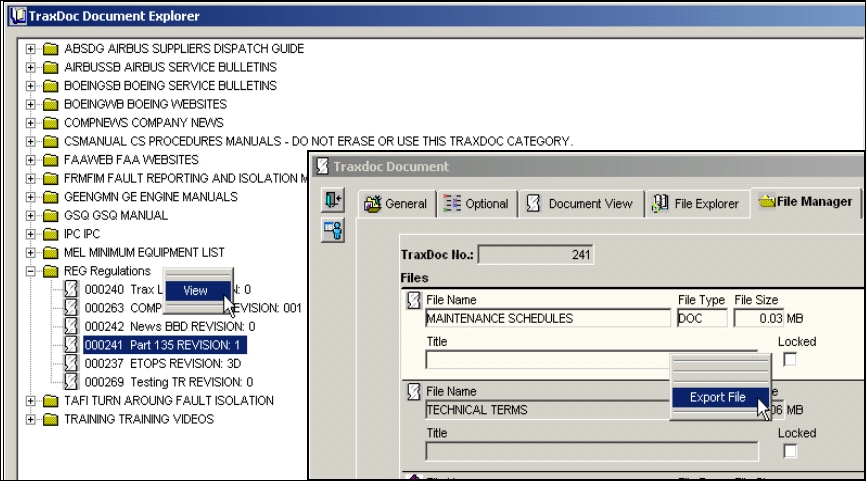This screenshot has height=481, width=866.
Task: Click folder icon of MEL MINIMUM EQUIPMENT LIST
Action: tap(50, 253)
